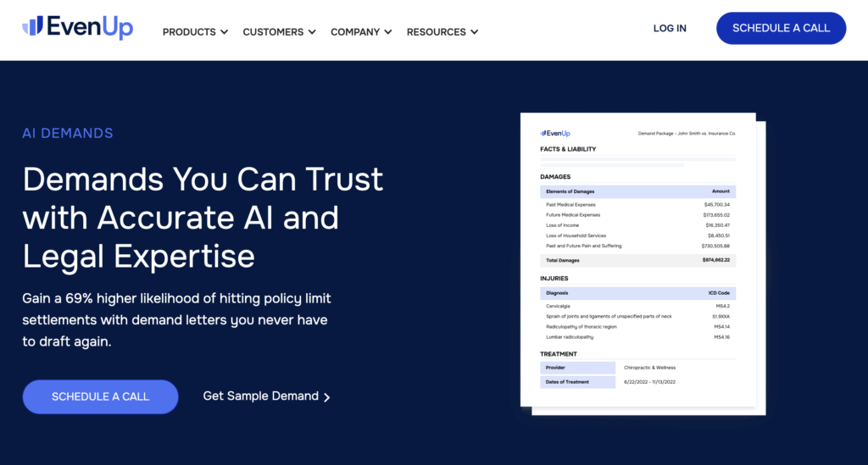Screen dimensions: 868x465
Task: Click the AI DEMANDS section label
Action: (68, 133)
